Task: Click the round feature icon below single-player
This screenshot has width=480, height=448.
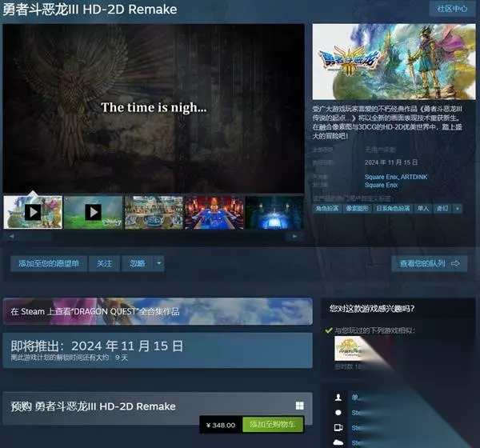Action: 338,413
